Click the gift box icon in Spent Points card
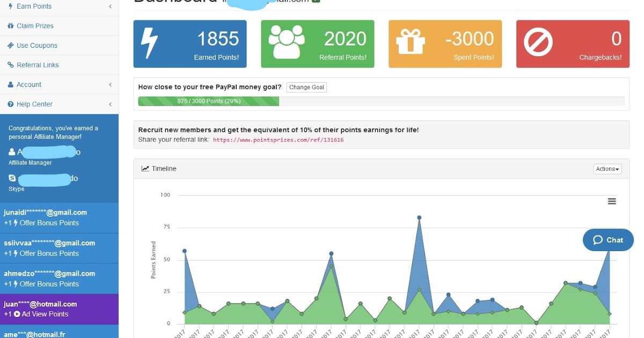644x338 pixels. pos(411,43)
